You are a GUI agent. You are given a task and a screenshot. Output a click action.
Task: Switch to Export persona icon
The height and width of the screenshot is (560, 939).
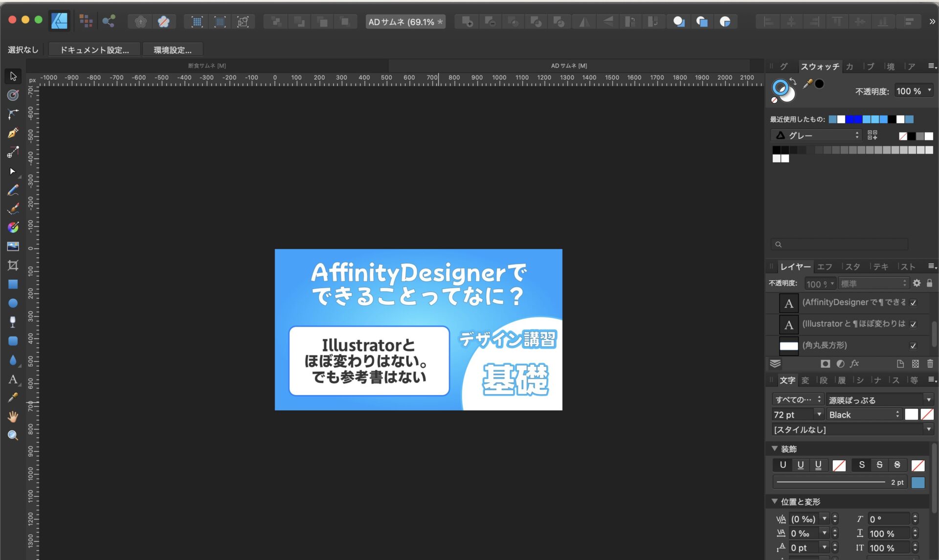(x=109, y=21)
